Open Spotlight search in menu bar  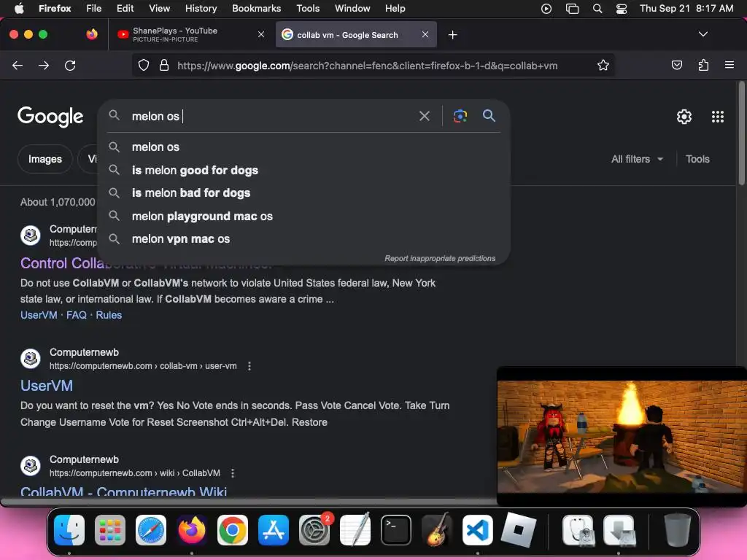(597, 9)
